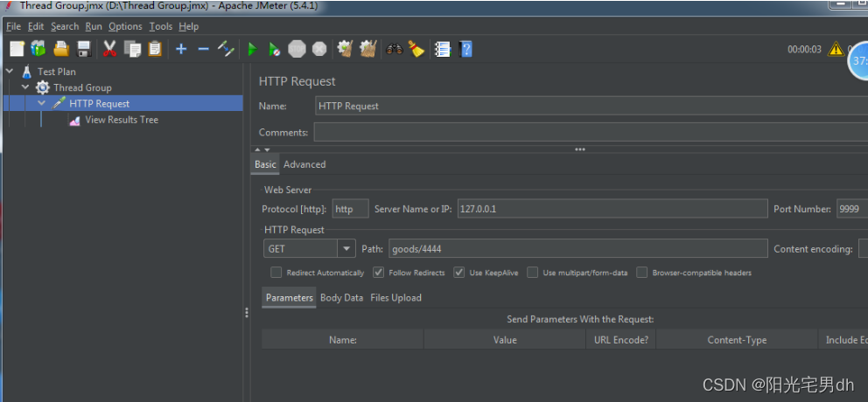
Task: Click the Thread Group gear icon
Action: click(x=43, y=87)
